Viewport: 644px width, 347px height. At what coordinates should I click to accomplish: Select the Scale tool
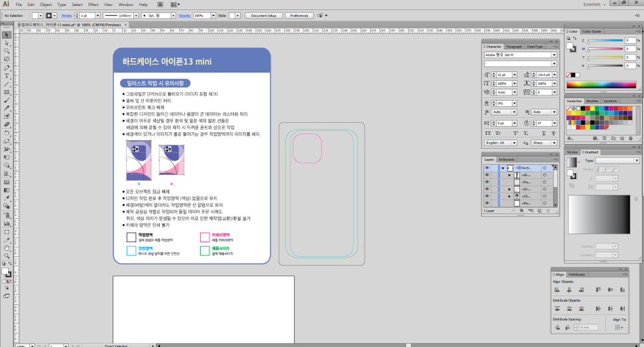click(x=7, y=141)
